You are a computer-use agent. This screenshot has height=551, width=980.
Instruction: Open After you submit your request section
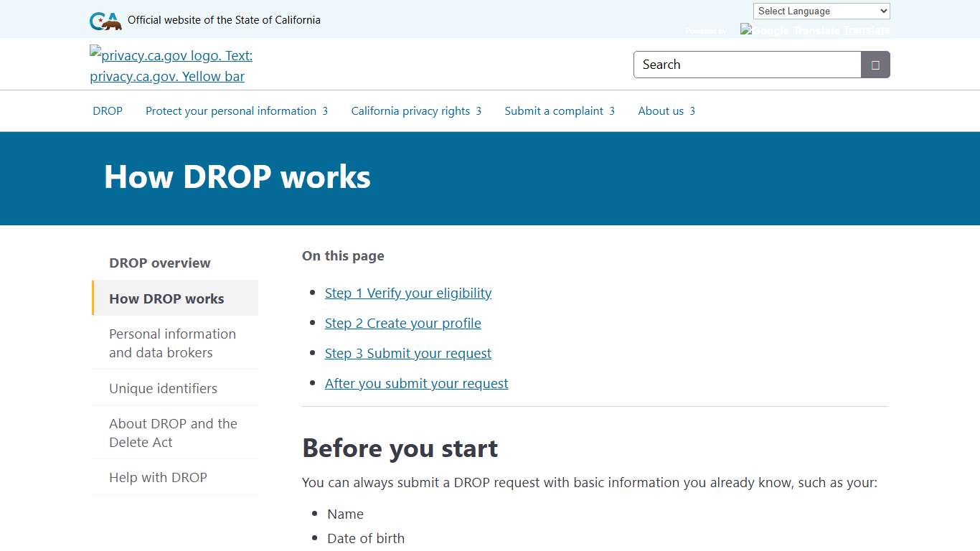[x=416, y=383]
